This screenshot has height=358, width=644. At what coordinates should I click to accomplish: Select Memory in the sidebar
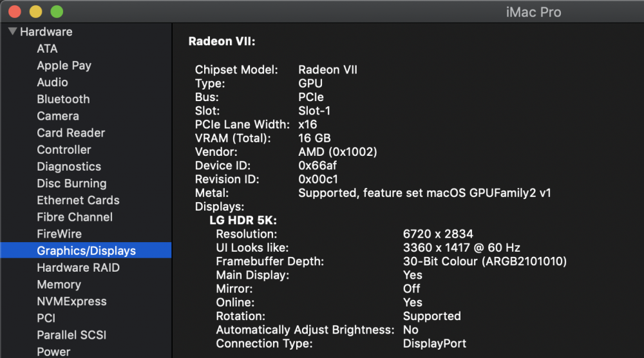point(59,285)
